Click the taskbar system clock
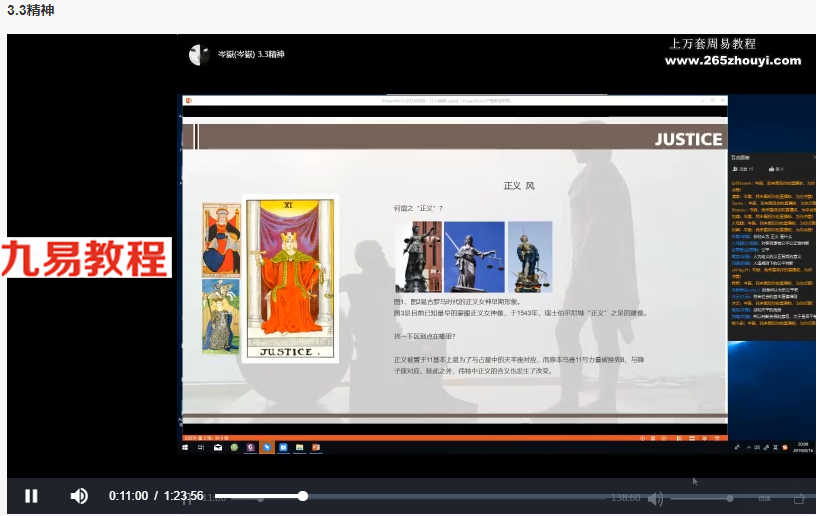 [802, 447]
